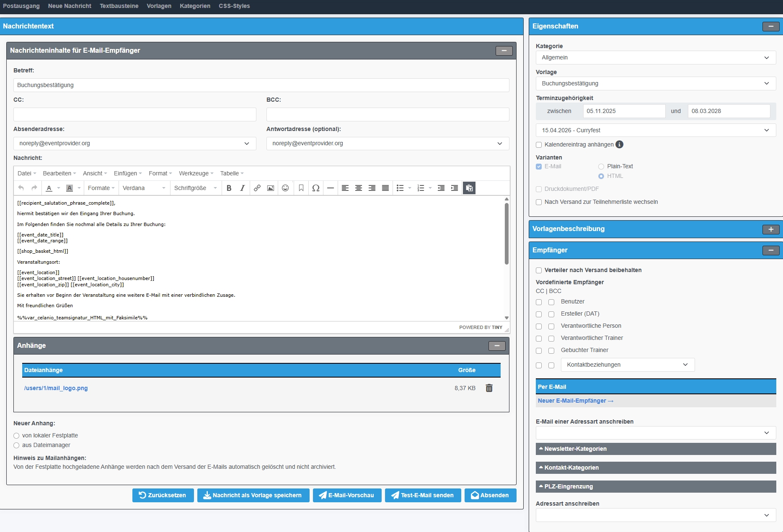Apply text color with the A icon
The image size is (783, 532).
click(x=49, y=188)
